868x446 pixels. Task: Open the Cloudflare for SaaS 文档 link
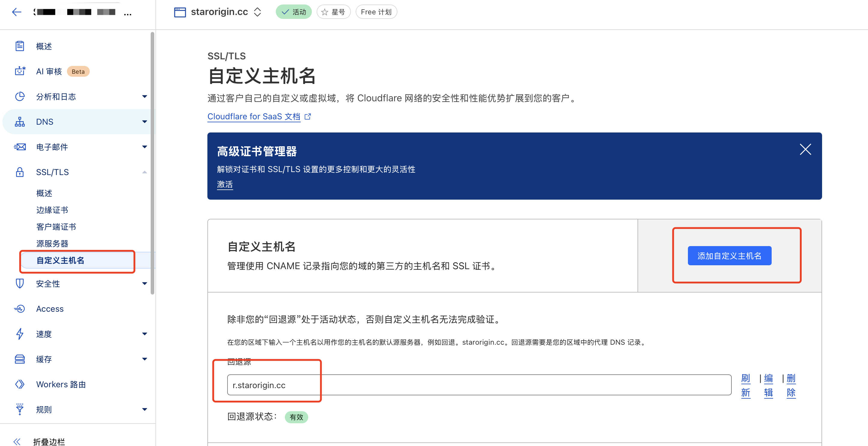pos(254,117)
